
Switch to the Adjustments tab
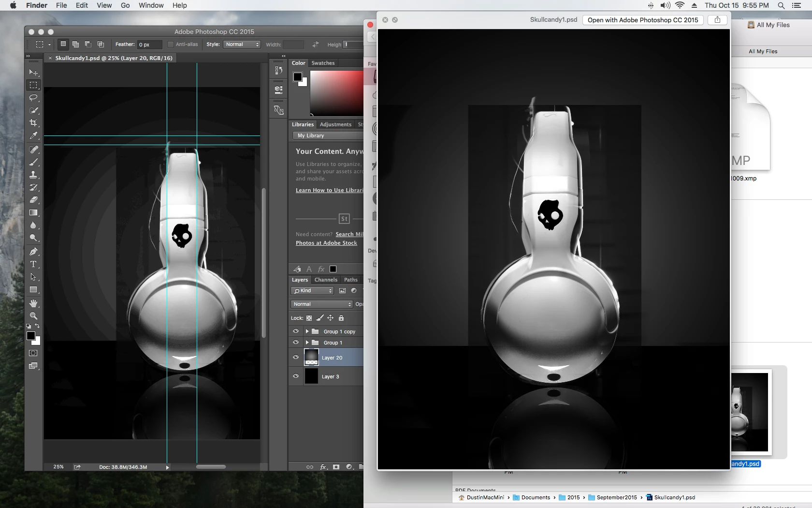335,124
